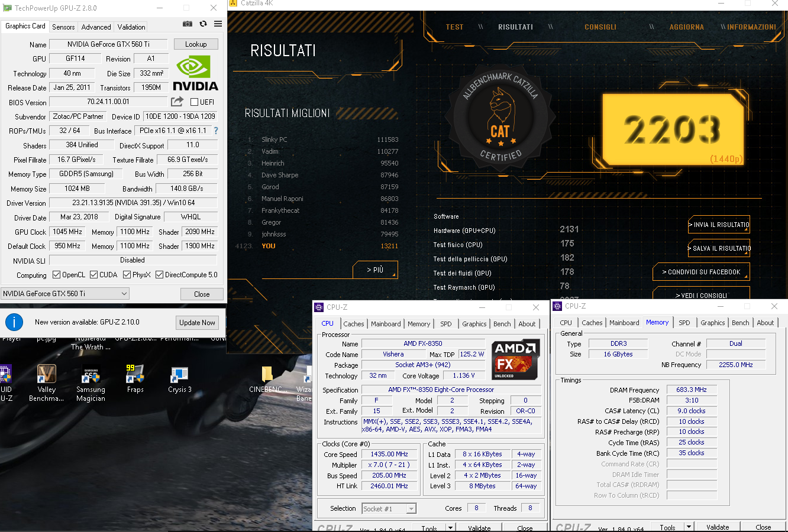Click Validate in CPU-Z CPU window
788x532 pixels.
[479, 528]
